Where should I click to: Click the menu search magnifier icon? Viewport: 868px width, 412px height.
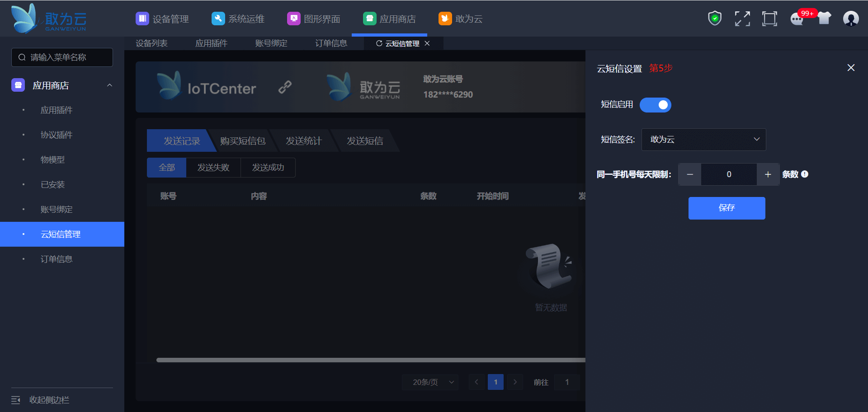(x=22, y=57)
